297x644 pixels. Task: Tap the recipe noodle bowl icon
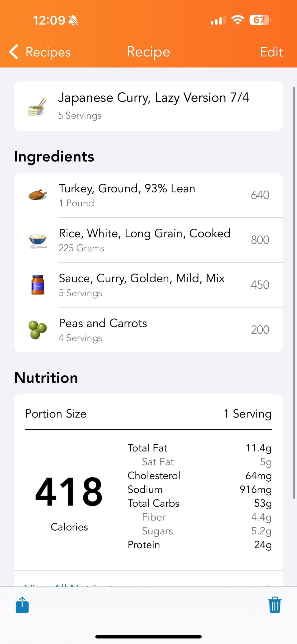point(37,107)
